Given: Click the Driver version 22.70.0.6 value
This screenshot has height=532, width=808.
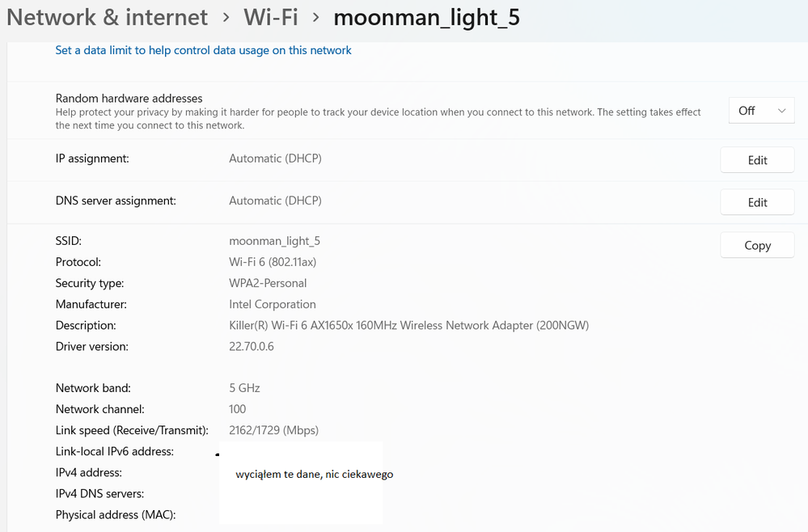Looking at the screenshot, I should [x=252, y=345].
